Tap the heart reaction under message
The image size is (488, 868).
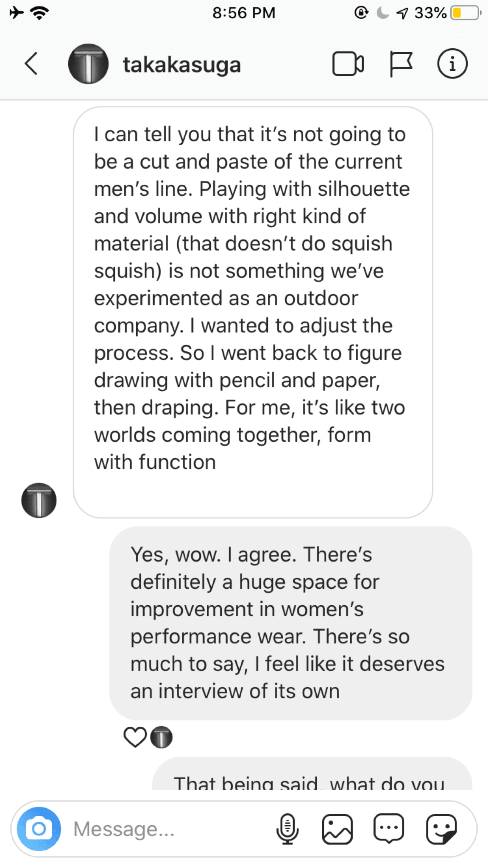pos(135,737)
